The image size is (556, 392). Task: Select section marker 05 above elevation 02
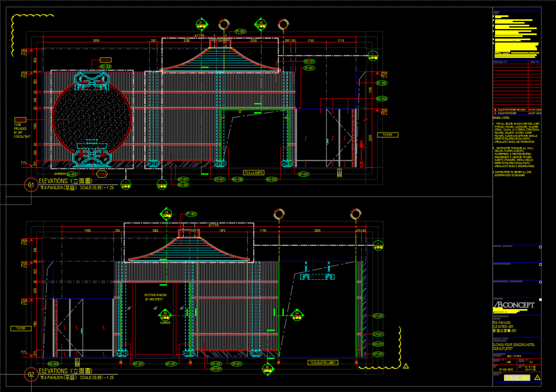coord(166,214)
